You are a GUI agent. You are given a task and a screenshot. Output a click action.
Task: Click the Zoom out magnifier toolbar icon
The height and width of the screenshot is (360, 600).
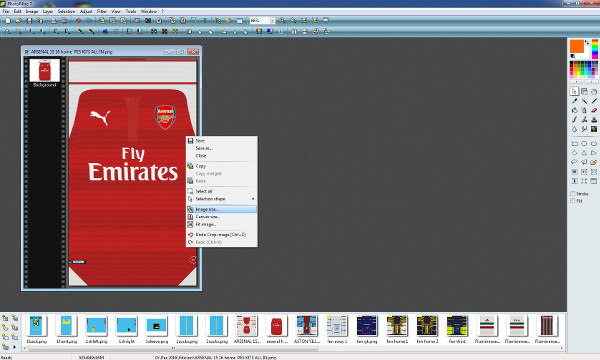293,21
